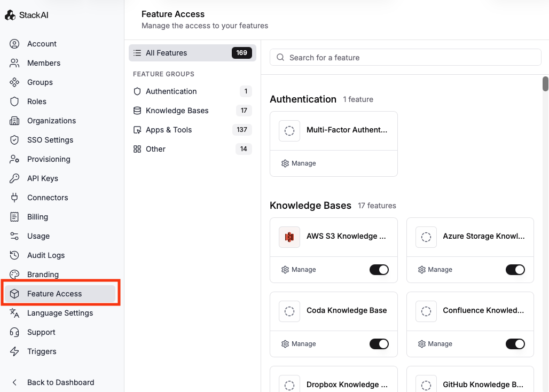Manage the Multi-Factor Authentication feature
Viewport: 549px width, 392px height.
pos(299,163)
